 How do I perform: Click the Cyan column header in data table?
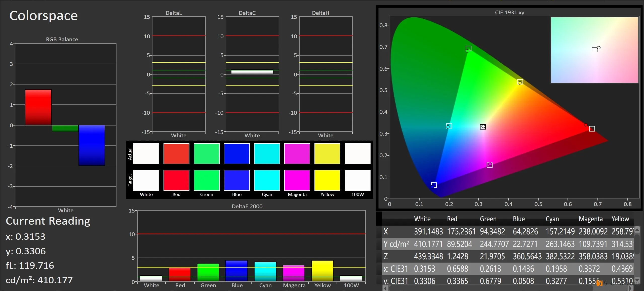[x=552, y=219]
